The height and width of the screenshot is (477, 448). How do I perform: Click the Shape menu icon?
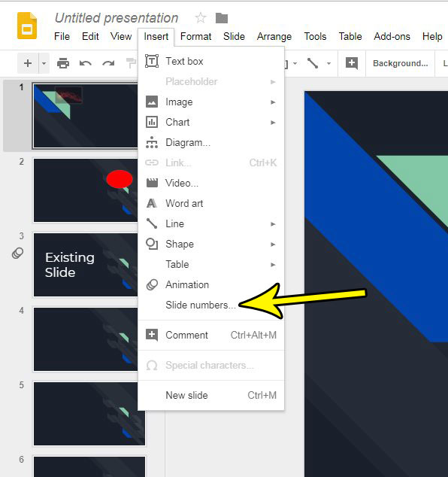pos(152,244)
